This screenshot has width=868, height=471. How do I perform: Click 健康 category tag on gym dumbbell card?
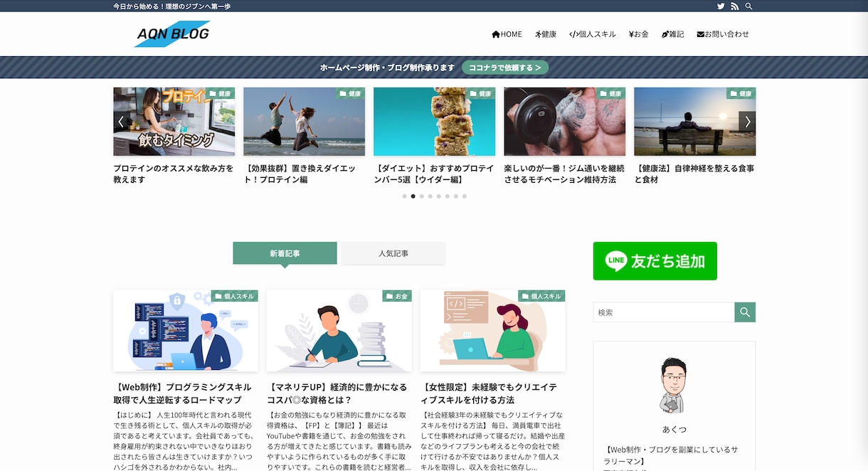[x=610, y=93]
